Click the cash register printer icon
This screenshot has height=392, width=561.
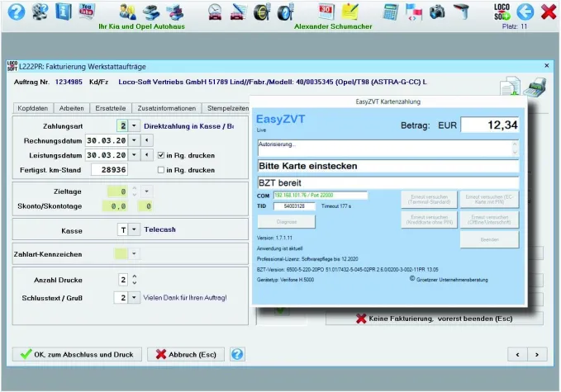pyautogui.click(x=535, y=86)
